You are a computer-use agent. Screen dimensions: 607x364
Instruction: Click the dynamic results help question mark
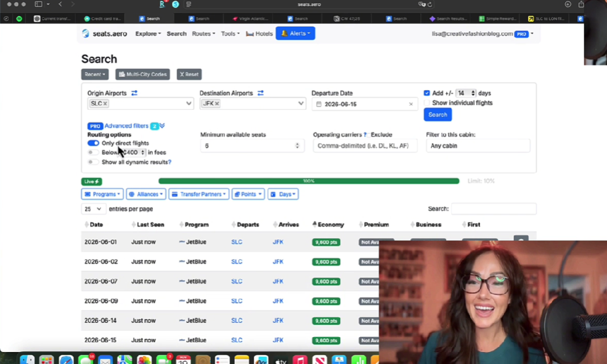[170, 162]
